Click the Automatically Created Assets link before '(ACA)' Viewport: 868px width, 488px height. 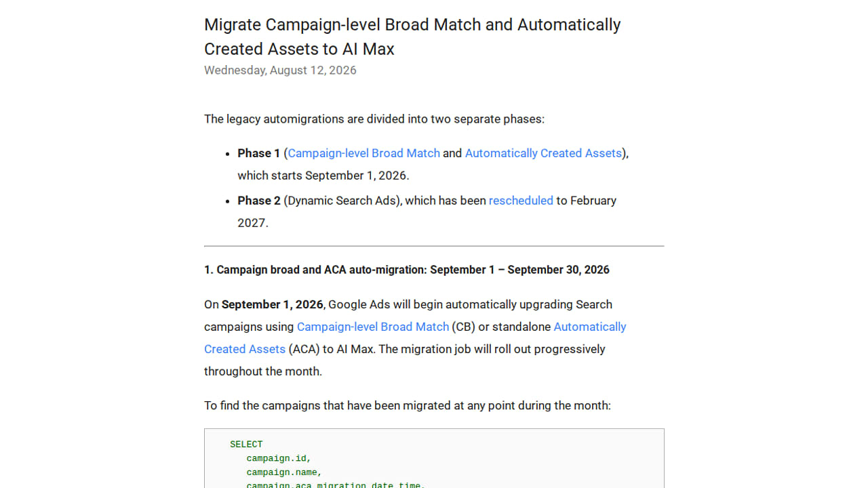pyautogui.click(x=415, y=338)
